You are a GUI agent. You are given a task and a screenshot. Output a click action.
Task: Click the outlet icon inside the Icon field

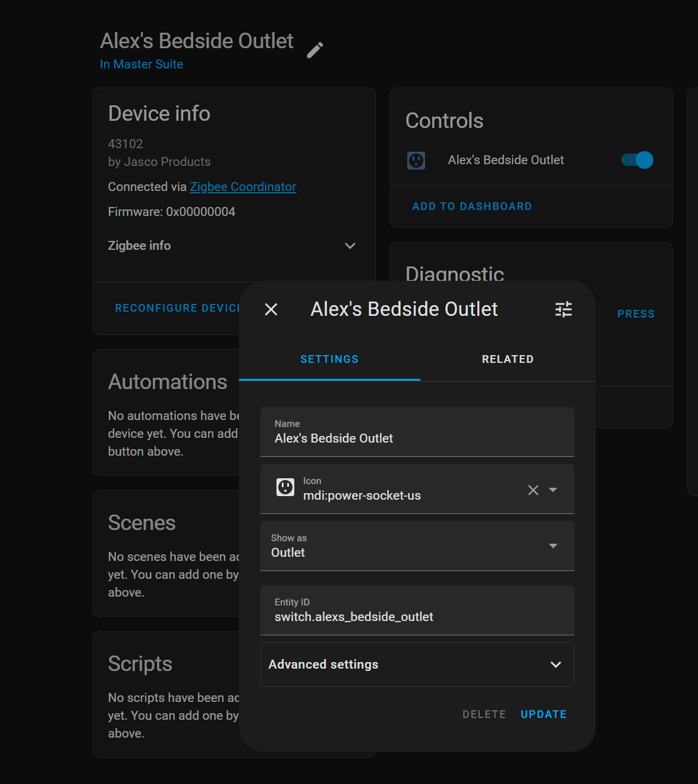(285, 487)
